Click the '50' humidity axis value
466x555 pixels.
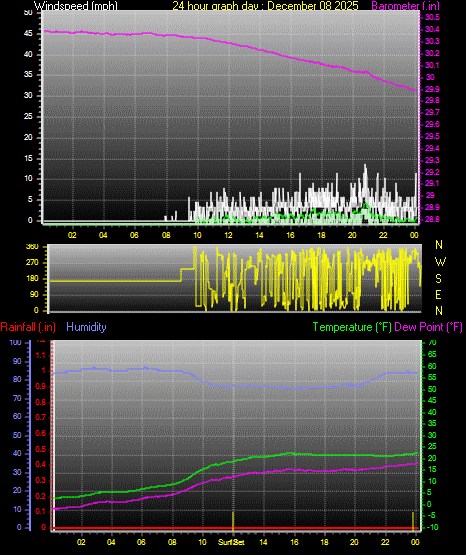coord(17,435)
